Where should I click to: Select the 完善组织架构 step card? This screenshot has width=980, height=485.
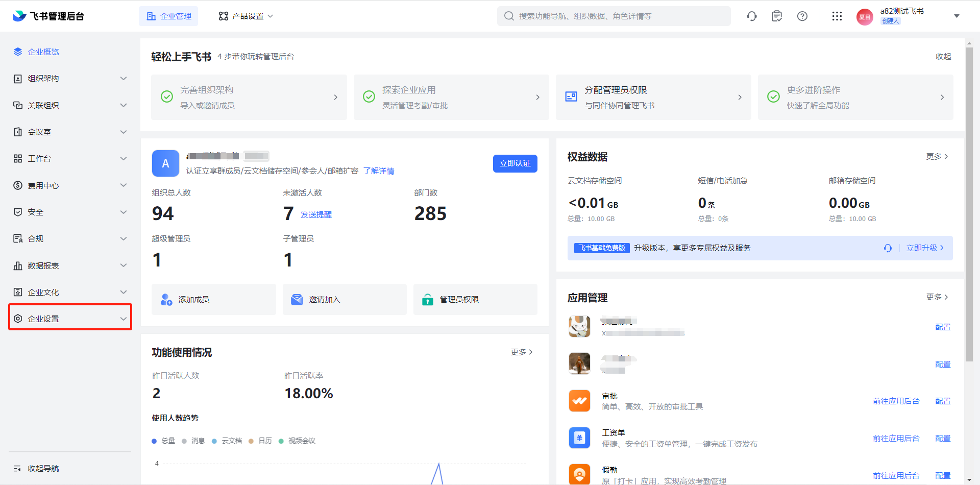[x=249, y=97]
